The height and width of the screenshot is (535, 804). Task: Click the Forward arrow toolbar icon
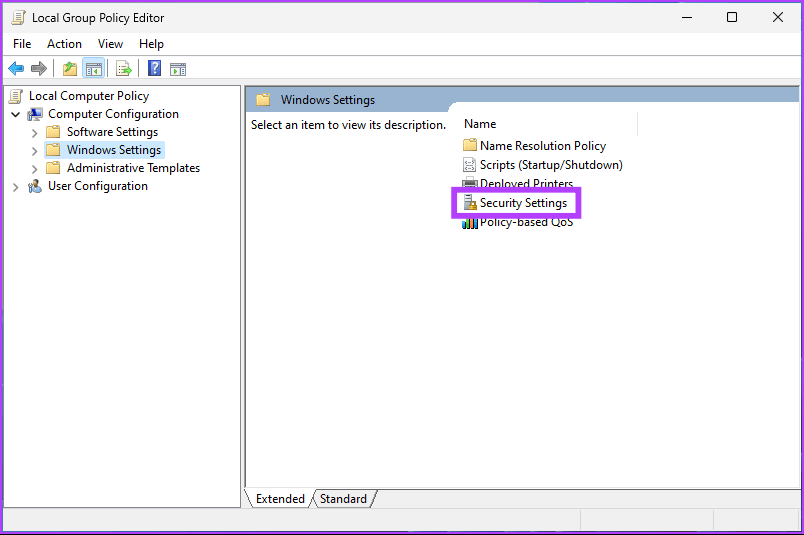39,68
